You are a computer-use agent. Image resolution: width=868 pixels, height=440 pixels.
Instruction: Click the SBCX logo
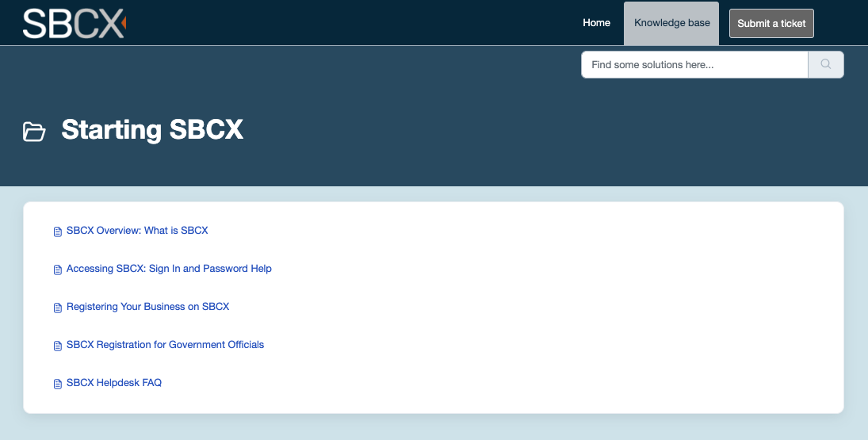point(75,23)
